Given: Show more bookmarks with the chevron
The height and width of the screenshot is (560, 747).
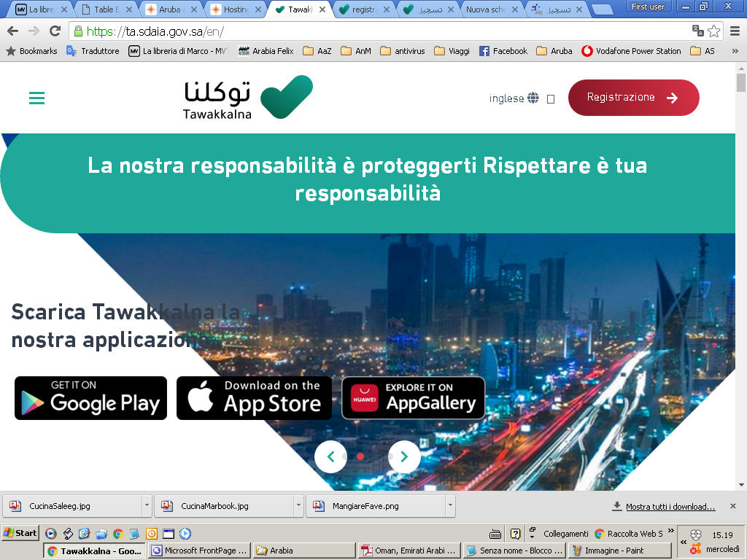Looking at the screenshot, I should click(x=735, y=51).
